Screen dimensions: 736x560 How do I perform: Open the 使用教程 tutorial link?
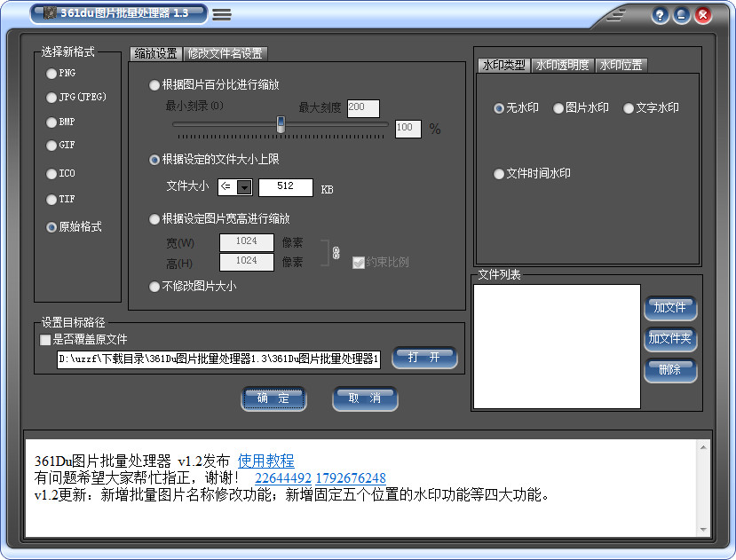[x=266, y=461]
